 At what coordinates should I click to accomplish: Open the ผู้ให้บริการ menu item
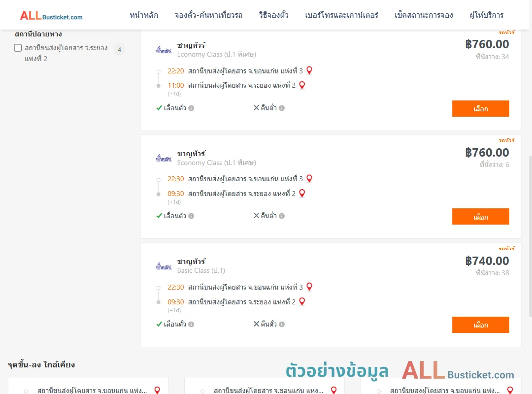coord(486,15)
